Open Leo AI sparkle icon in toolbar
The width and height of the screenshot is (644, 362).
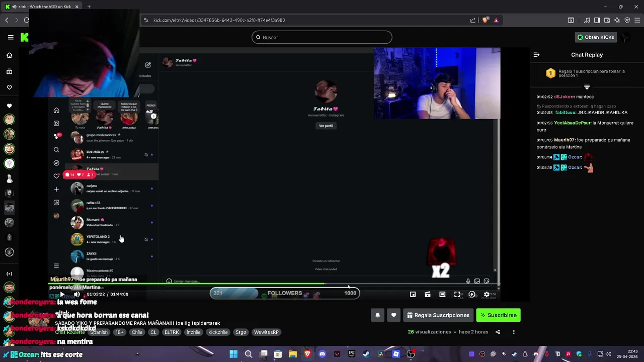[x=617, y=20]
